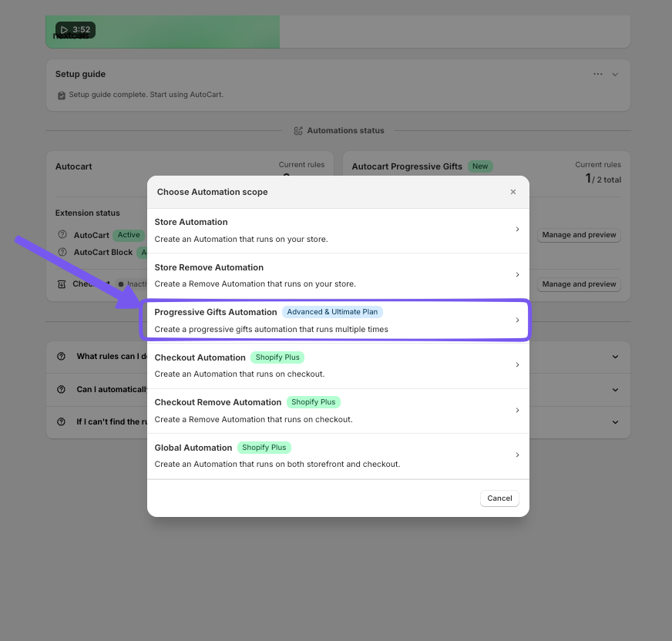Click Shopify Plus badge beside Checkout Remove Automation
Image resolution: width=672 pixels, height=641 pixels.
coord(314,402)
